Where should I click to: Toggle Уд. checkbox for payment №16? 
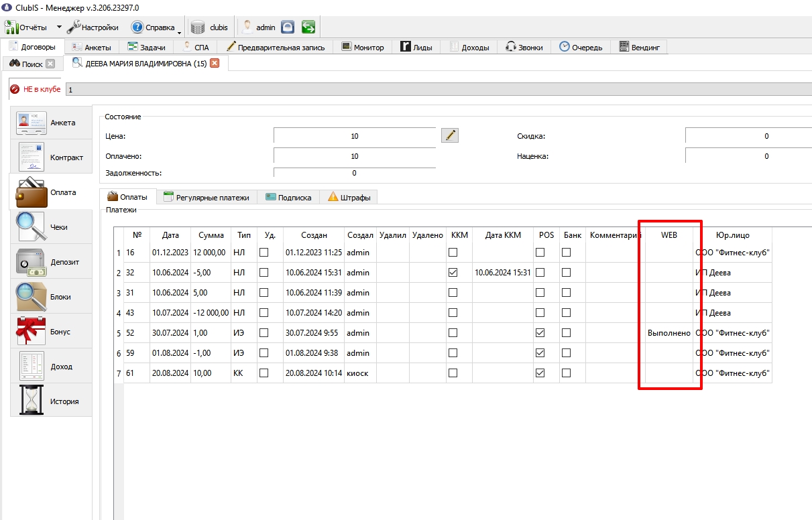point(264,253)
